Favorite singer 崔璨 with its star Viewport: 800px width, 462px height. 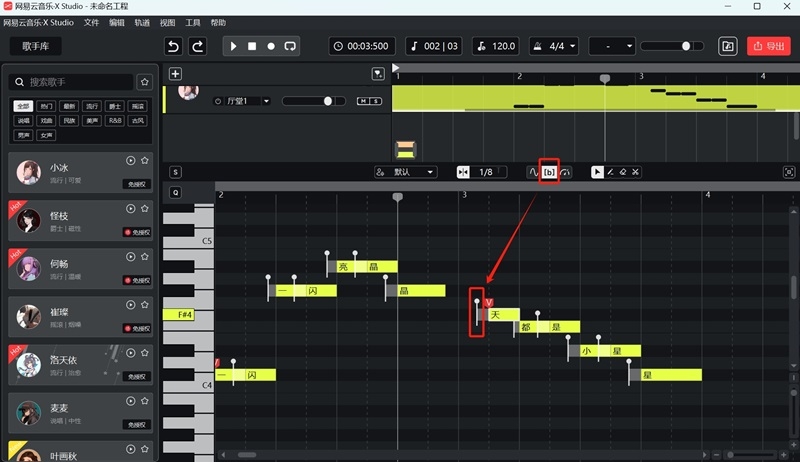[145, 304]
